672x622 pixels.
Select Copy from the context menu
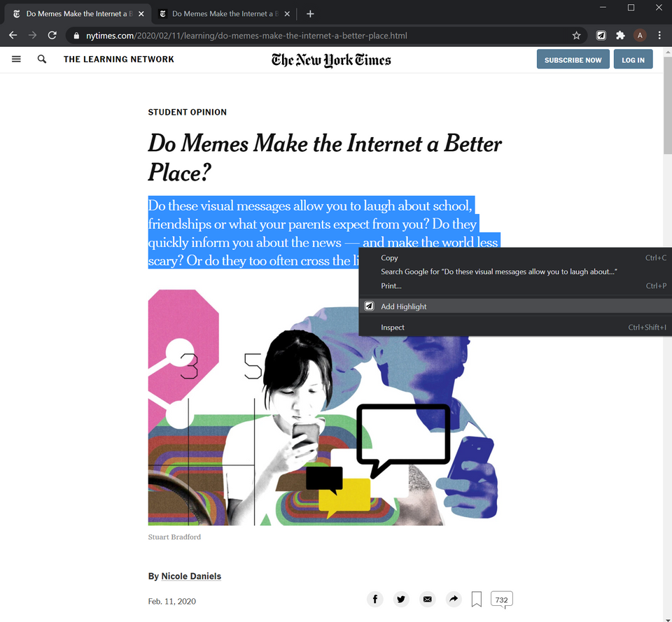point(389,257)
